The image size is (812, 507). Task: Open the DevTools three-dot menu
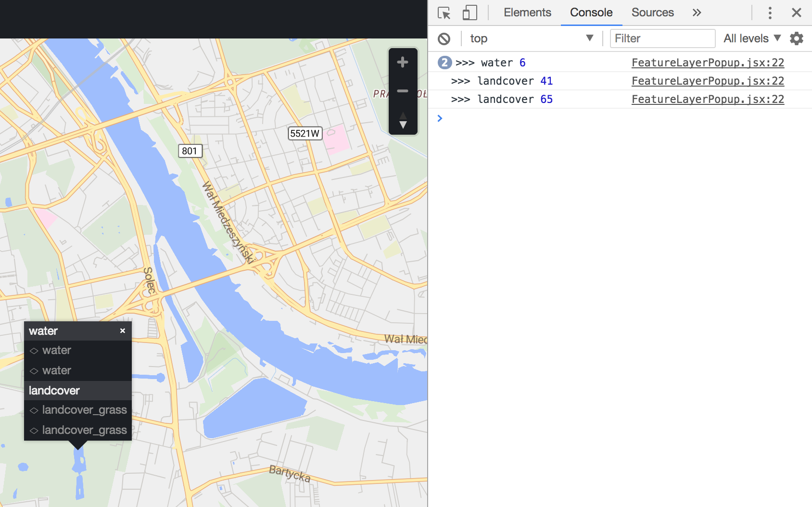770,13
